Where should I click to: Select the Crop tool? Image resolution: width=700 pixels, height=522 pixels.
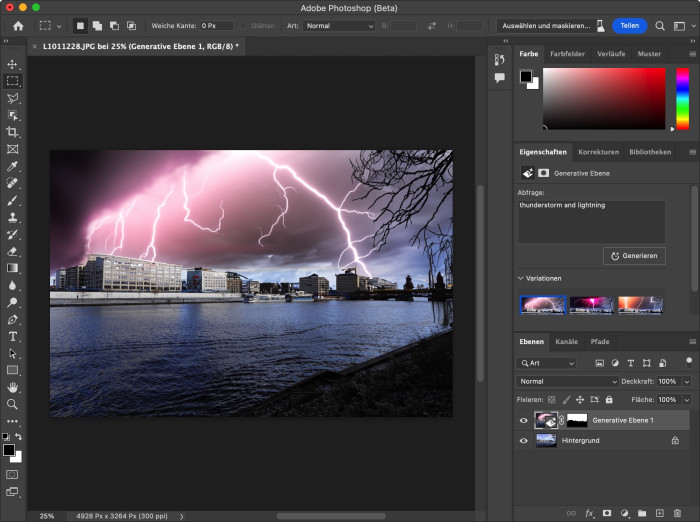click(x=12, y=132)
